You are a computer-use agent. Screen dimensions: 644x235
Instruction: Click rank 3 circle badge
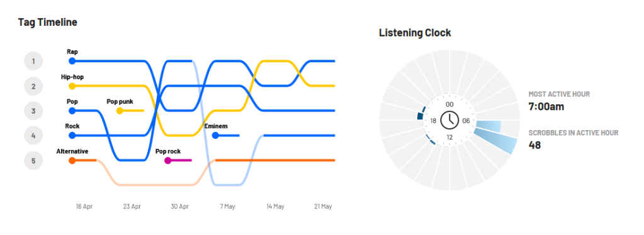tap(33, 111)
